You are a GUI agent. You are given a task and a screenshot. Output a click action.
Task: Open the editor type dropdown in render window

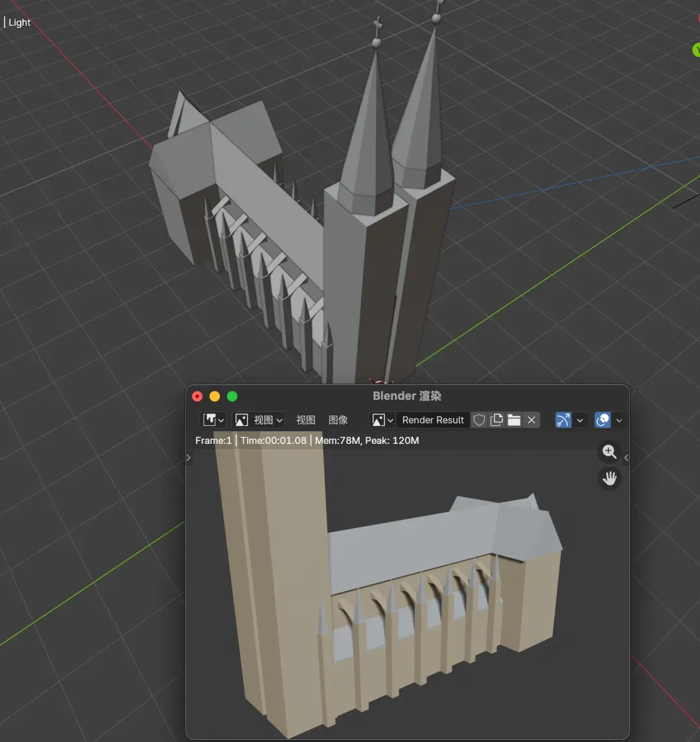coord(213,420)
